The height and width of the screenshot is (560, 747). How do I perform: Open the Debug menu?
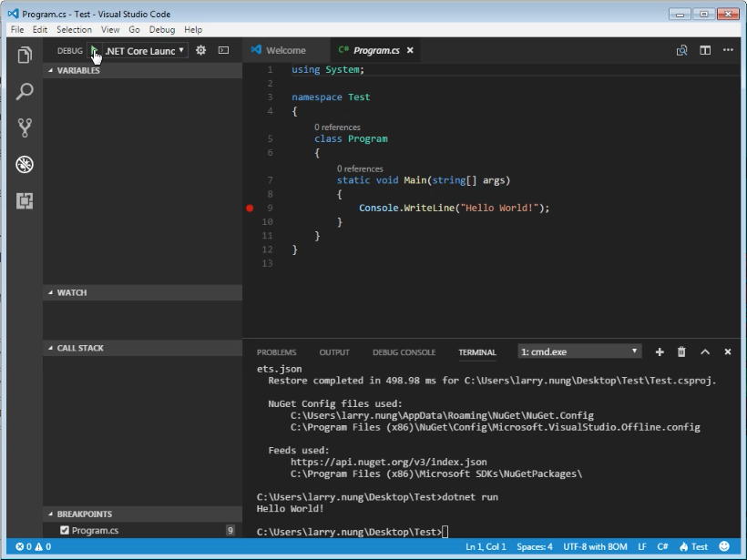click(x=162, y=29)
